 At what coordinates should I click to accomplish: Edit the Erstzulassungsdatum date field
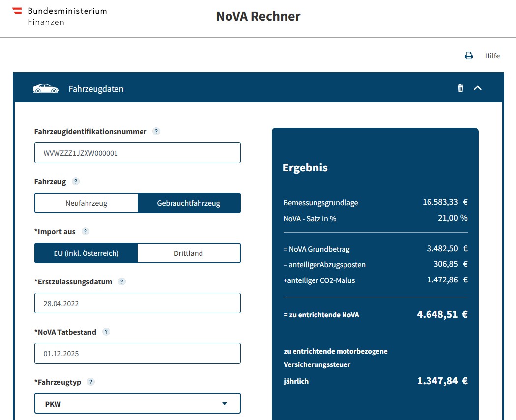tap(138, 303)
